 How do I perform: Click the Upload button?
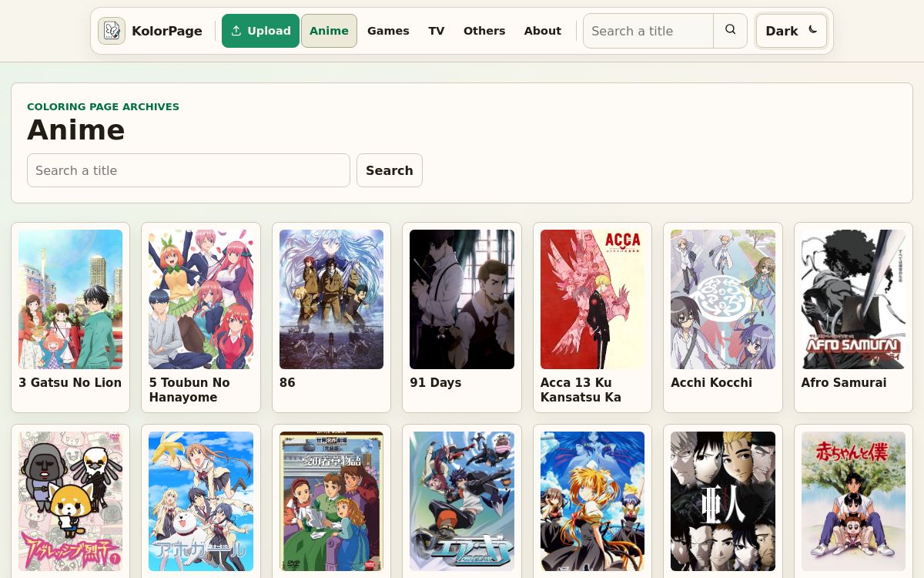click(260, 31)
